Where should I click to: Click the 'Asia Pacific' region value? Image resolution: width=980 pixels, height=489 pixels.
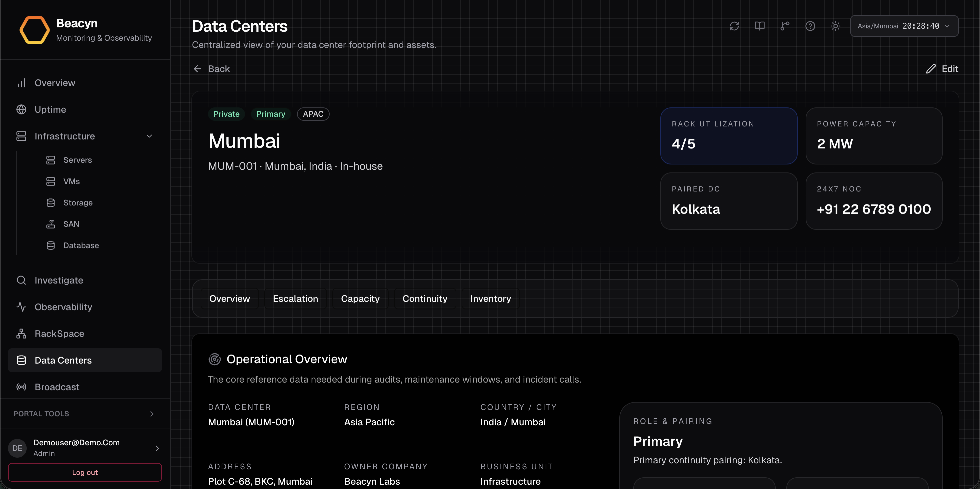pos(369,422)
